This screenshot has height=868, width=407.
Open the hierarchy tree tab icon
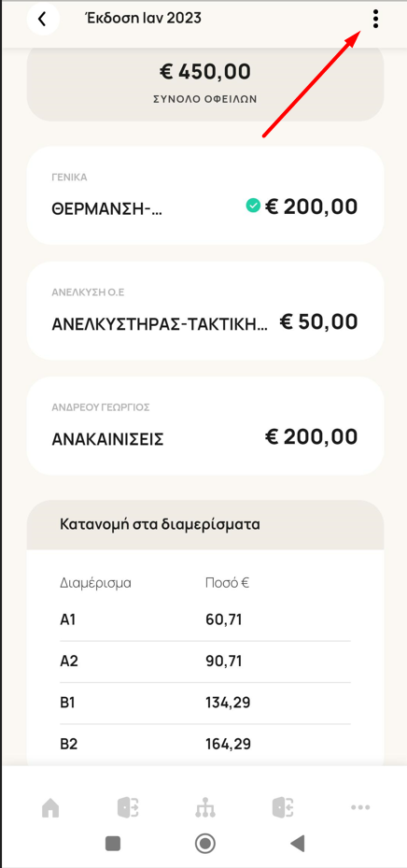tap(205, 809)
